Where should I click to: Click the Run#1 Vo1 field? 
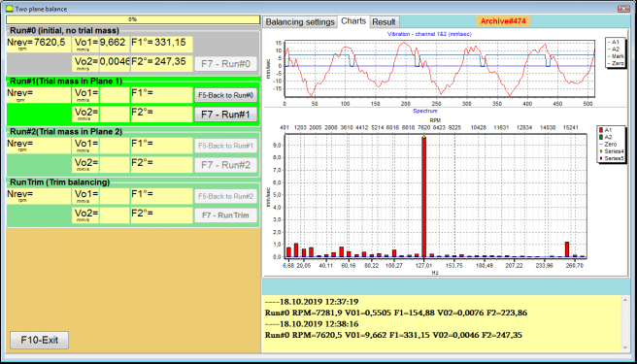coord(115,95)
